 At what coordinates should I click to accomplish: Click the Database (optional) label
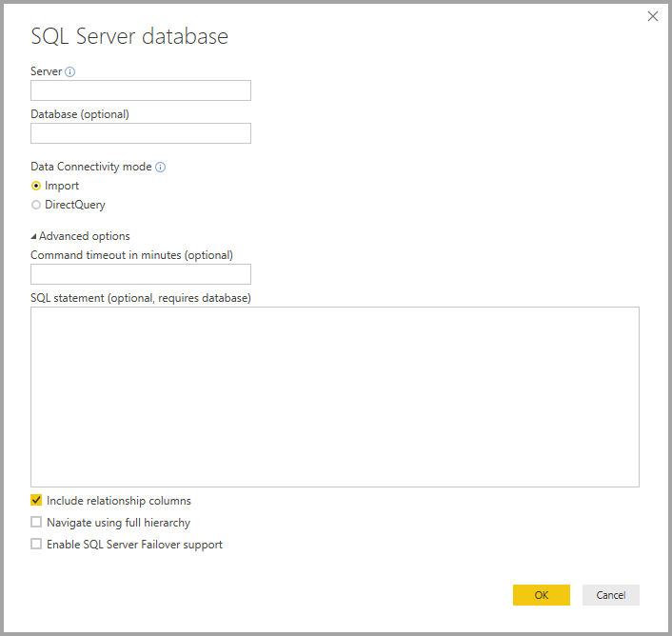80,114
